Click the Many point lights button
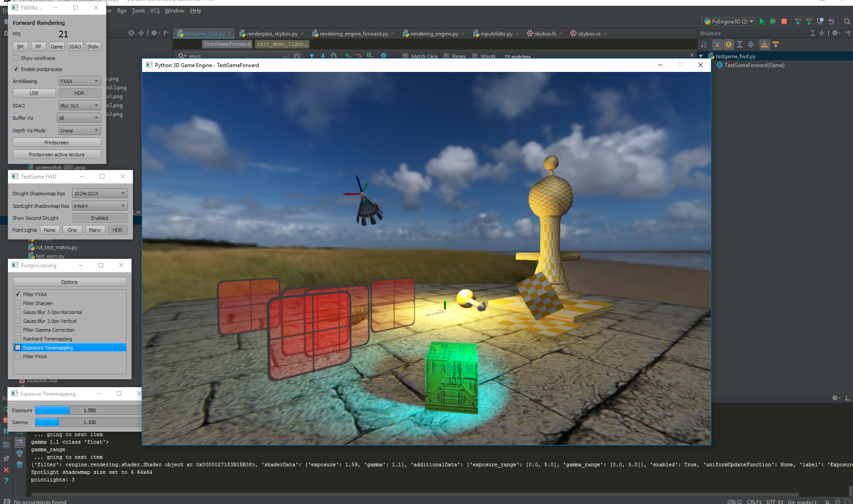Screen dimensions: 853x504 tap(95, 230)
